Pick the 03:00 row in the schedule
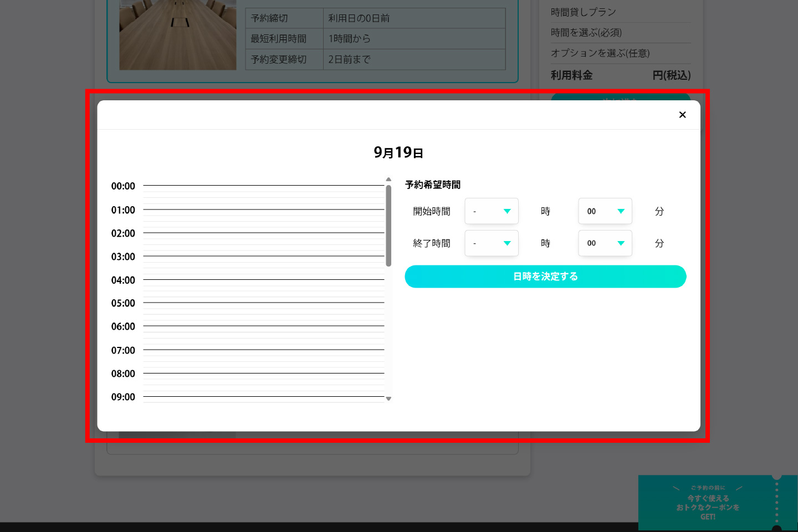798x532 pixels. click(x=263, y=259)
